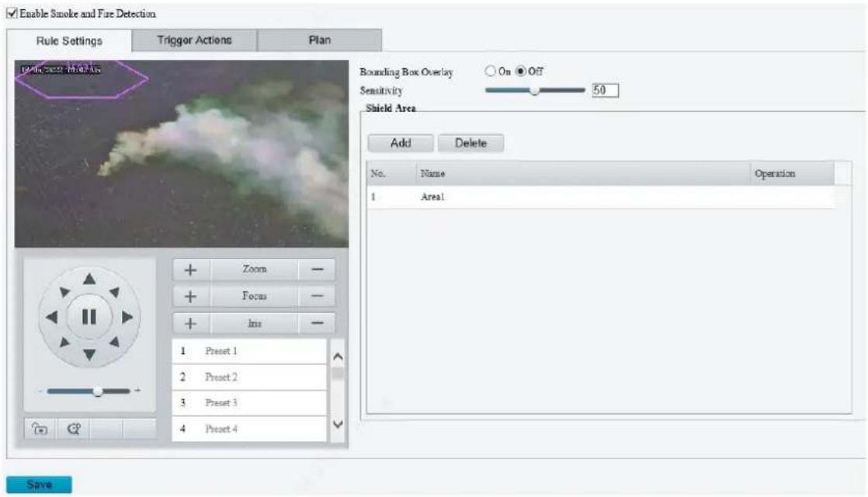Viewport: 868px width, 497px height.
Task: Select Preset 3 from the list
Action: pyautogui.click(x=249, y=403)
